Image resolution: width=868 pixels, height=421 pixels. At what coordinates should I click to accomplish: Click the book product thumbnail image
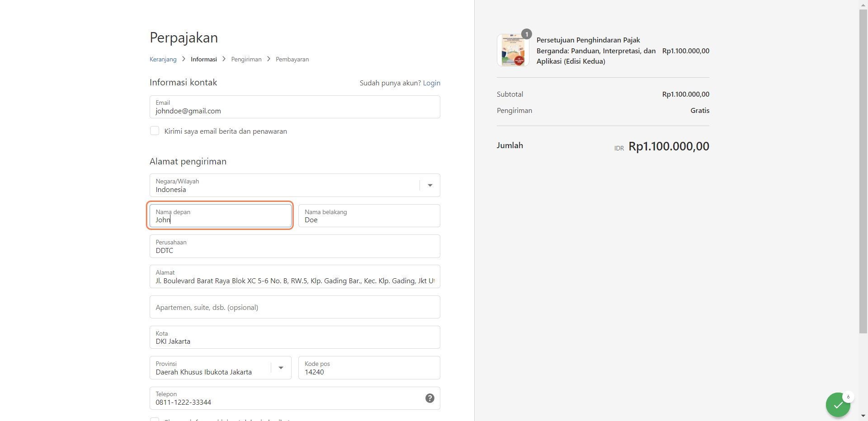click(x=513, y=50)
